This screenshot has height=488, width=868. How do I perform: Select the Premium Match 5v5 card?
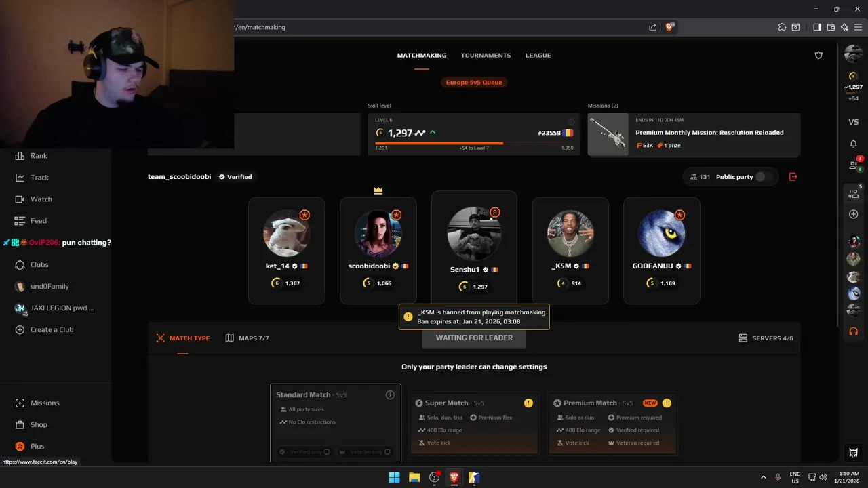pyautogui.click(x=612, y=423)
